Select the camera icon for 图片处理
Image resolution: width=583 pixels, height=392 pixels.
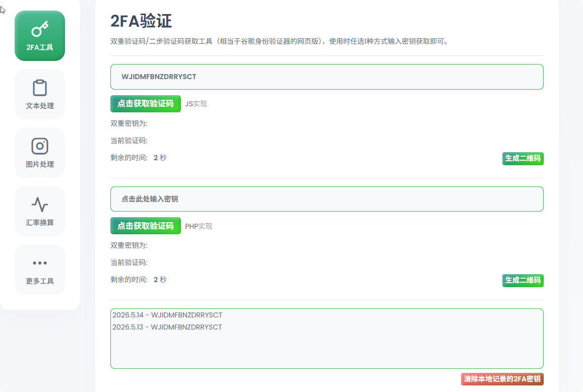[40, 146]
